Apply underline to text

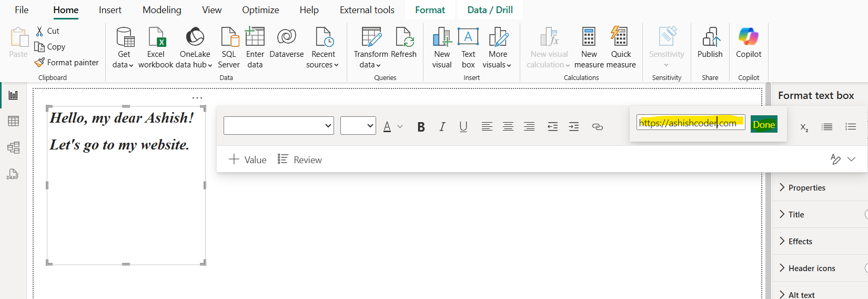(463, 127)
